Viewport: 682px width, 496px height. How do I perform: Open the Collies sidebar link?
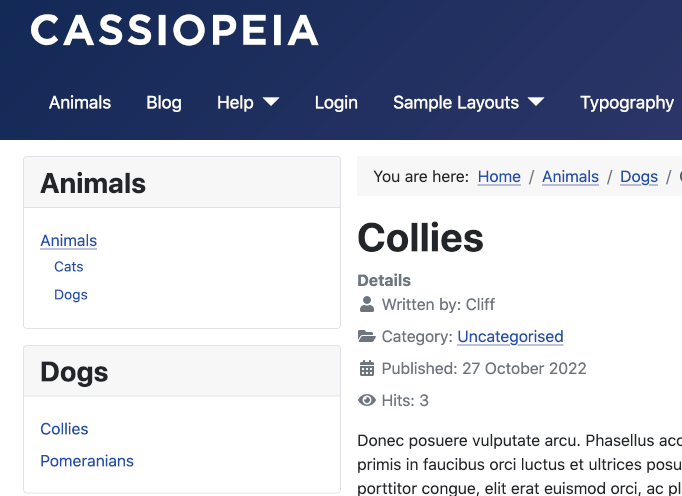coord(64,429)
